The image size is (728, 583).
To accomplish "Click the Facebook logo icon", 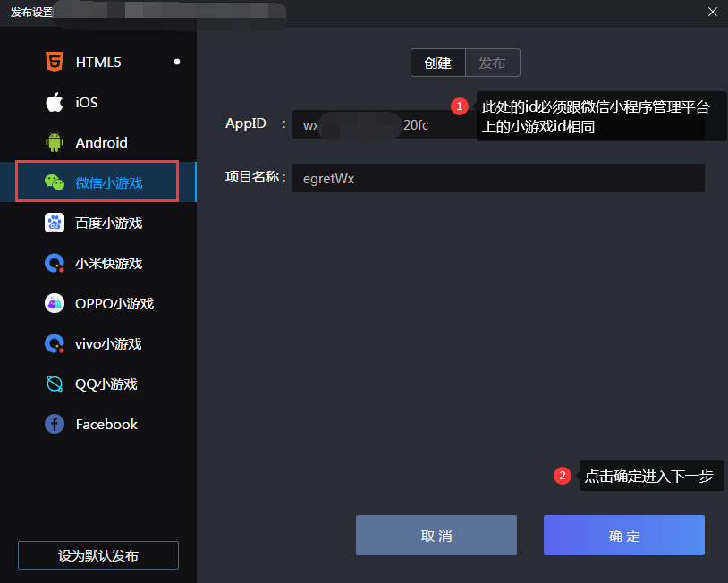I will coord(55,424).
